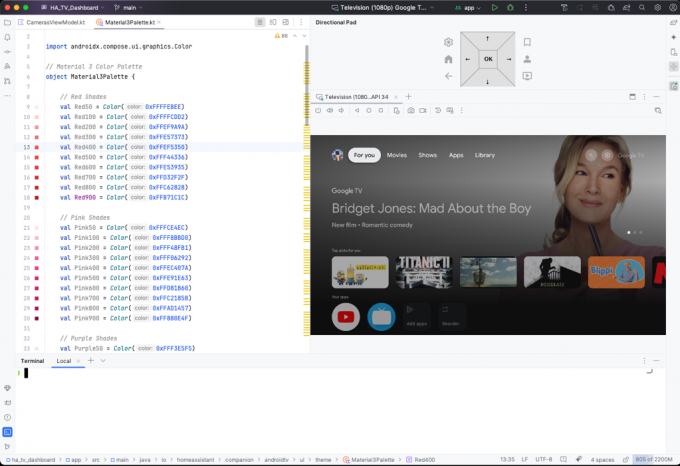Open HA_TV_Dashboard project dropdown

[72, 8]
